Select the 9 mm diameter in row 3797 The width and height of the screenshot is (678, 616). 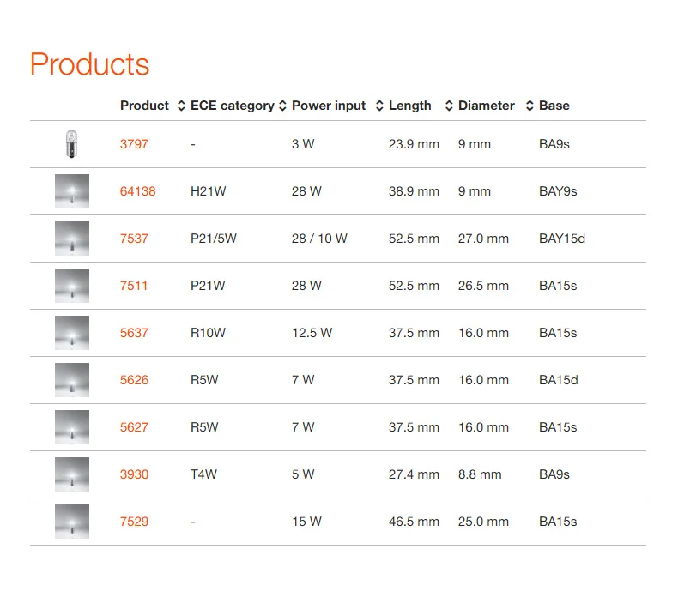point(475,144)
